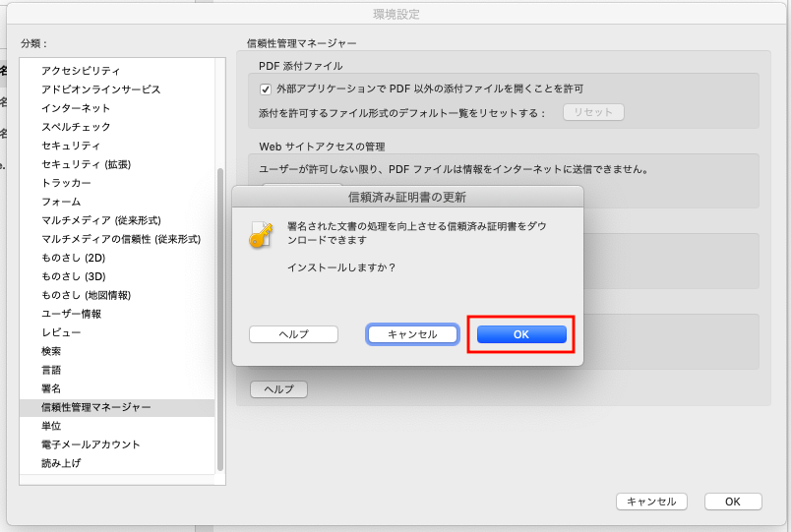Select スペルチェック category
The width and height of the screenshot is (791, 532).
pos(117,127)
